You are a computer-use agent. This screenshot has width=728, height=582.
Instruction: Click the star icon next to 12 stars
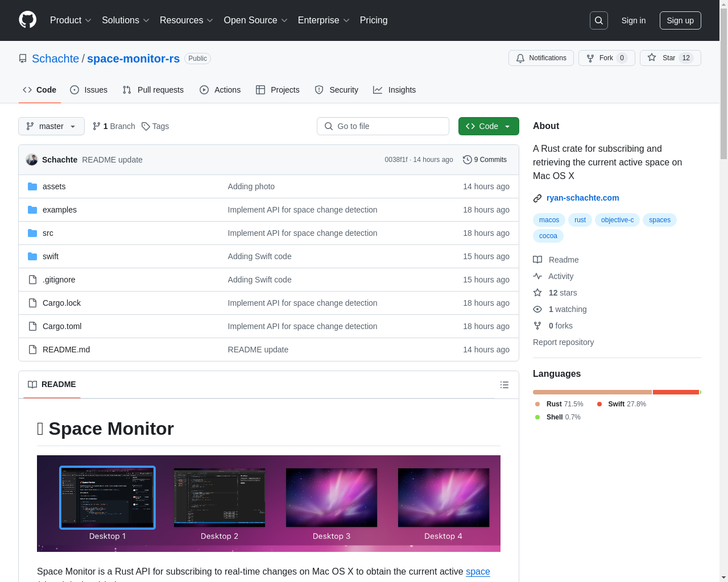pyautogui.click(x=537, y=293)
